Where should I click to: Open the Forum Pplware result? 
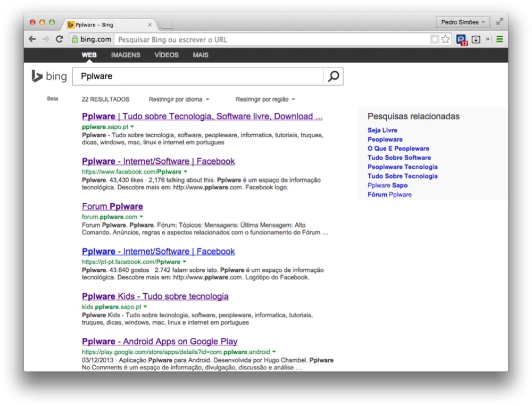[x=112, y=206]
